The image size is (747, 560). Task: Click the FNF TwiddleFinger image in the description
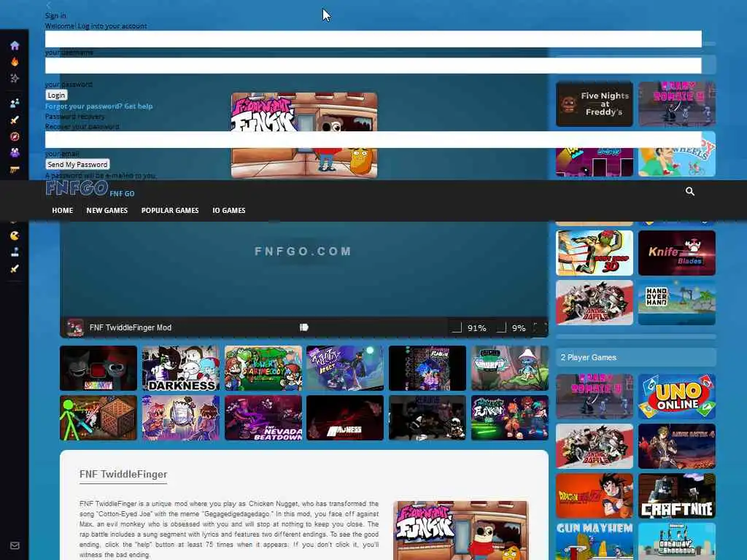click(461, 530)
